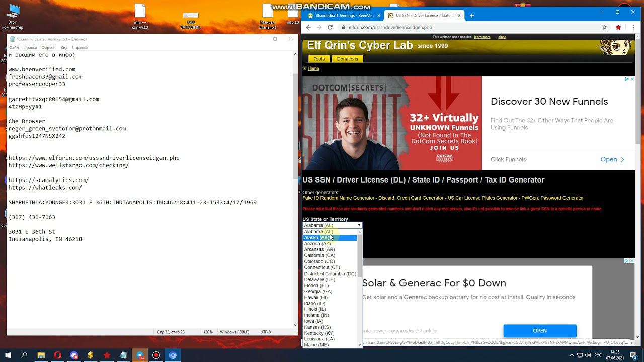Click 'learn more' in the cookie notice

[x=482, y=37]
